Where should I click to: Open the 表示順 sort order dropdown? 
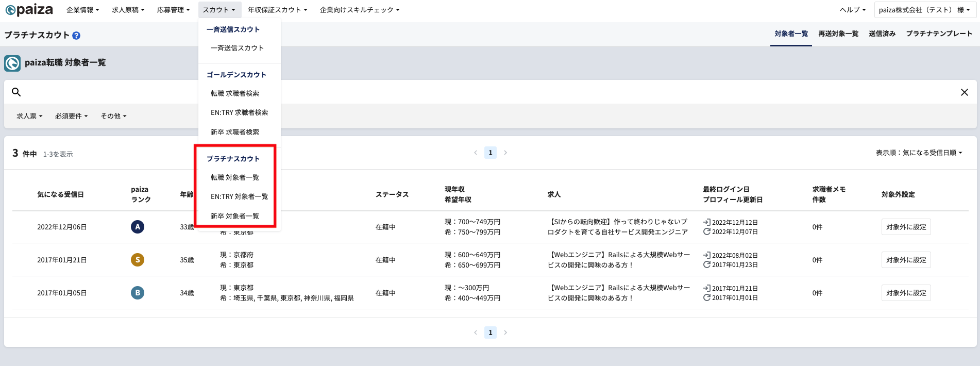[919, 153]
